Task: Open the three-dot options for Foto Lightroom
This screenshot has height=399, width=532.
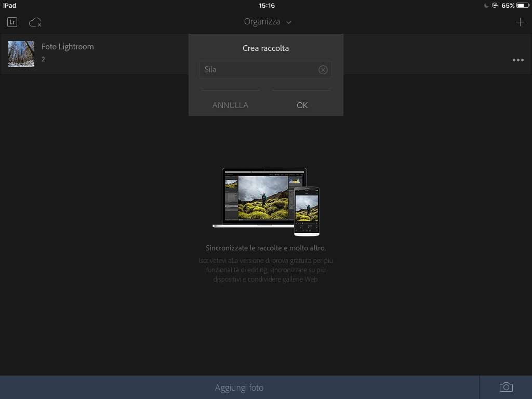Action: 518,60
